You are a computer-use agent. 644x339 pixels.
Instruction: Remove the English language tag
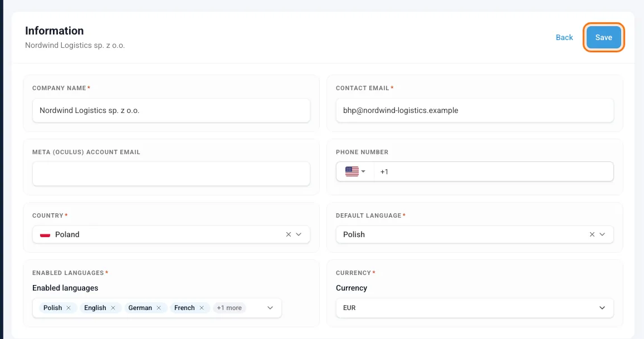[x=113, y=308]
